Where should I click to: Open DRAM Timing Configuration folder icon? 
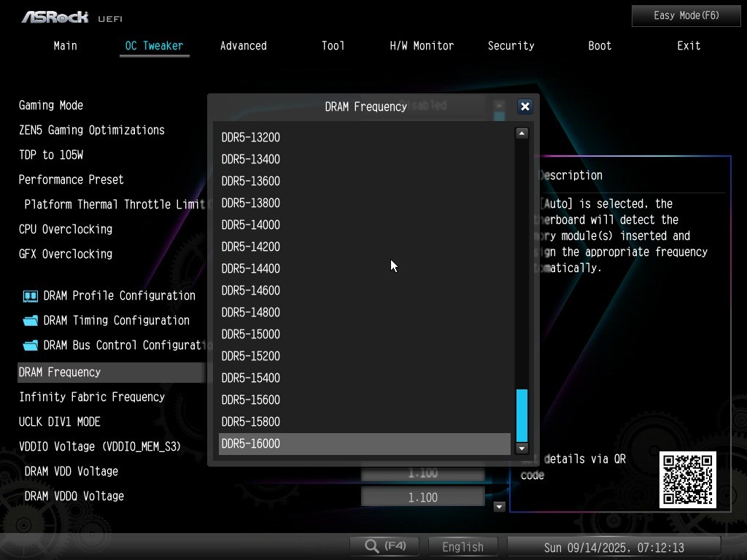[30, 321]
